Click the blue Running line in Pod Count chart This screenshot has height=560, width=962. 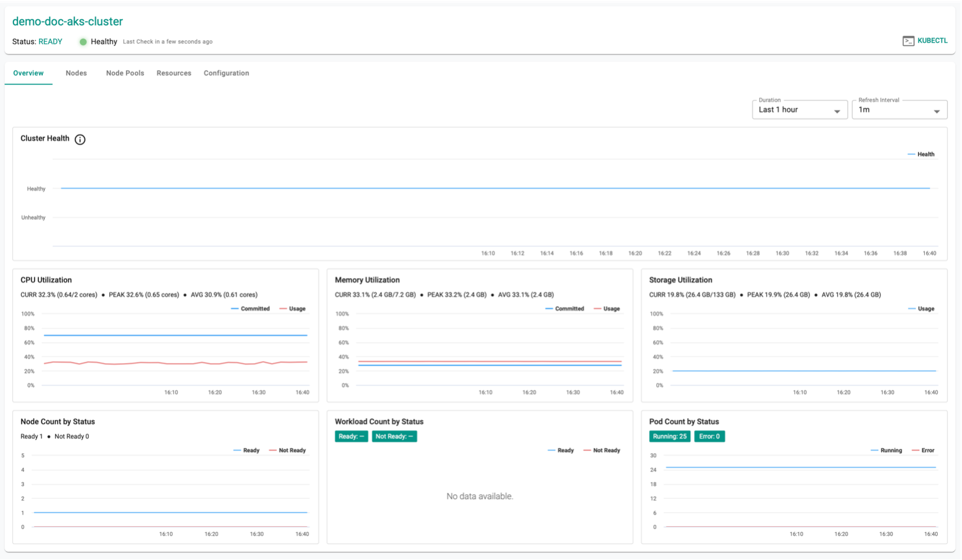[x=801, y=467]
